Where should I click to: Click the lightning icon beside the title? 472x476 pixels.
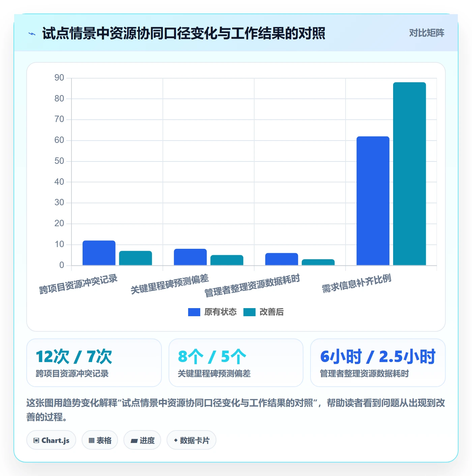coord(32,34)
